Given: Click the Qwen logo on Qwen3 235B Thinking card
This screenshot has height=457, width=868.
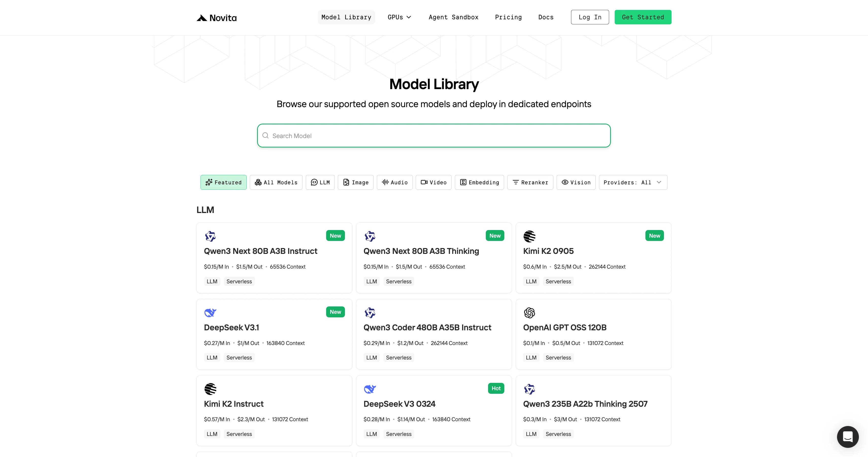Looking at the screenshot, I should point(529,389).
